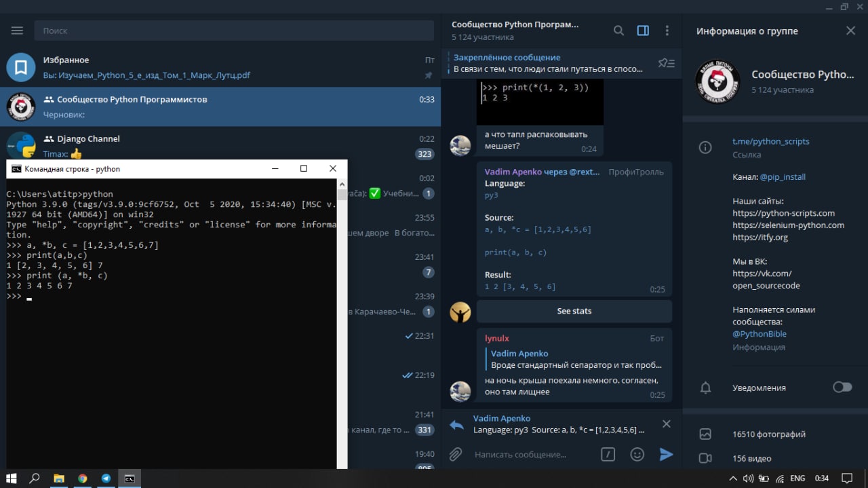Click the 323 unread badge

(x=425, y=154)
